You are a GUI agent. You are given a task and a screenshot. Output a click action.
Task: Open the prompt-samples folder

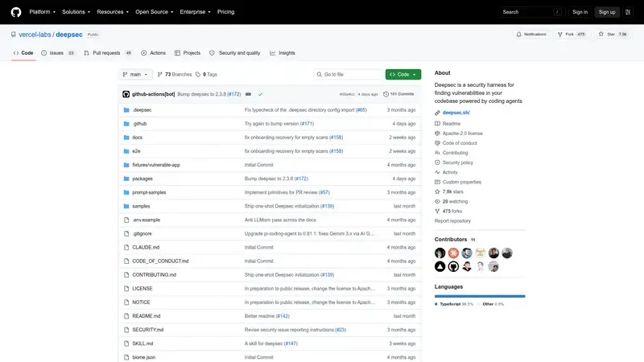tap(149, 192)
